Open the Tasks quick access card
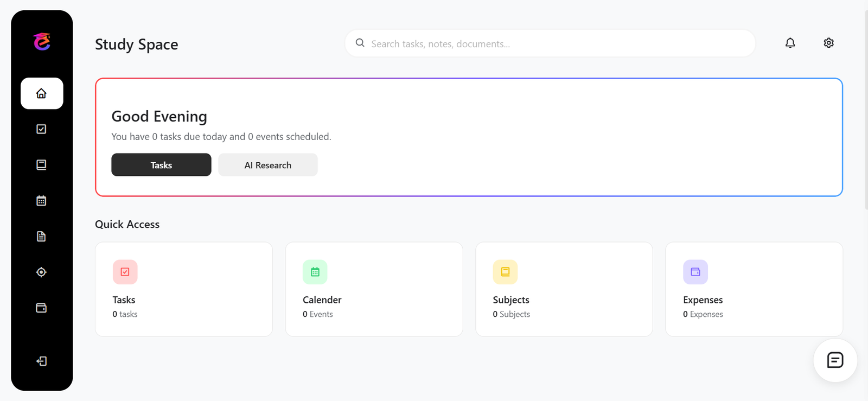 (183, 289)
